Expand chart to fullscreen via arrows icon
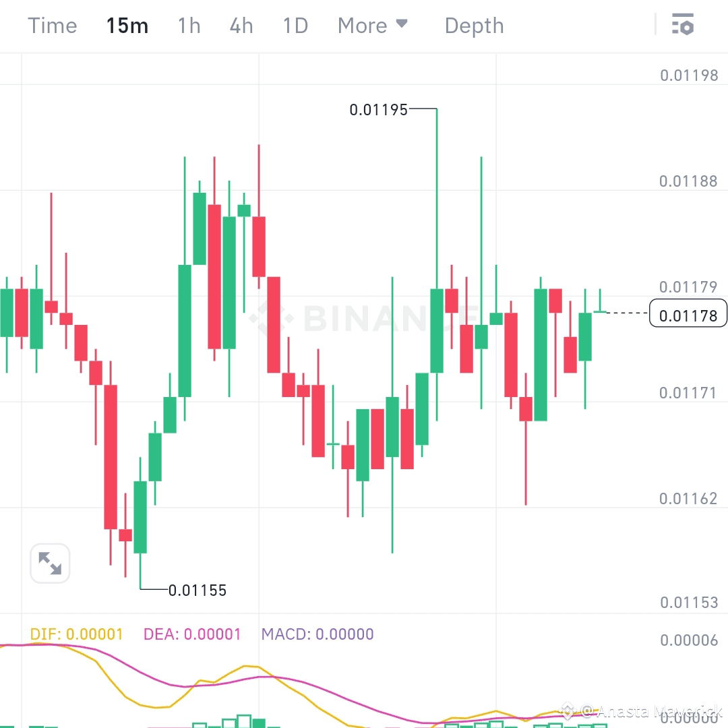Viewport: 728px width, 728px height. pyautogui.click(x=50, y=564)
